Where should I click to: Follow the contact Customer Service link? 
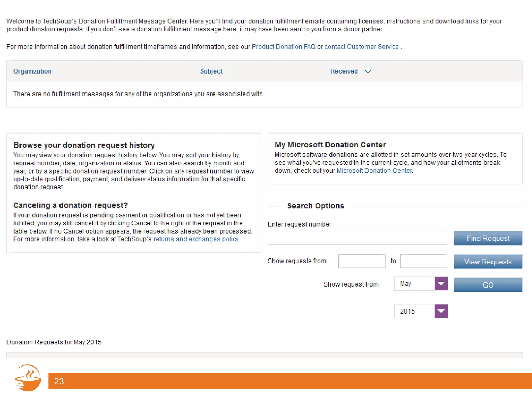click(361, 47)
